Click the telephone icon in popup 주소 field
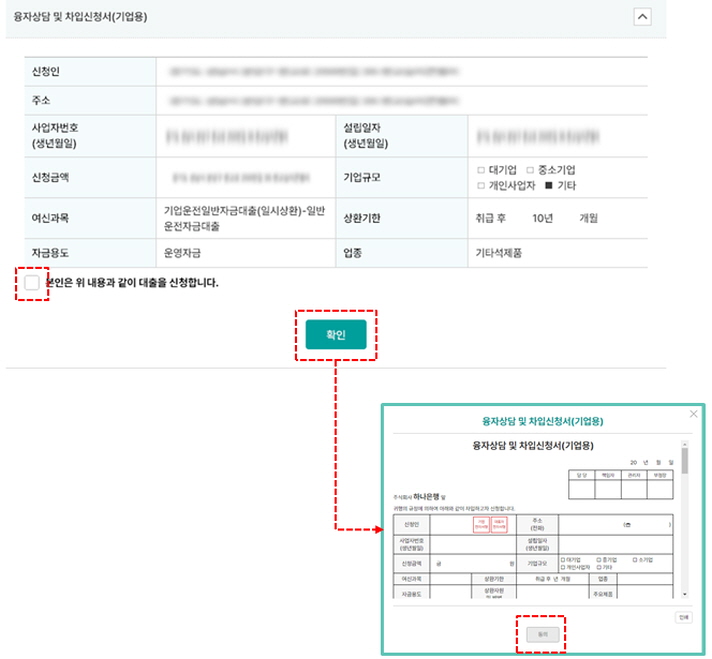712x659 pixels. (628, 524)
